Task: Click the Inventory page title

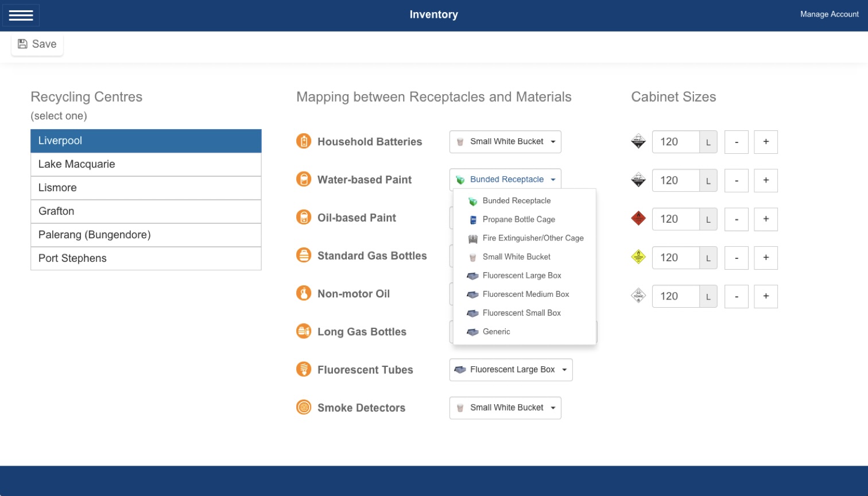Action: [433, 15]
